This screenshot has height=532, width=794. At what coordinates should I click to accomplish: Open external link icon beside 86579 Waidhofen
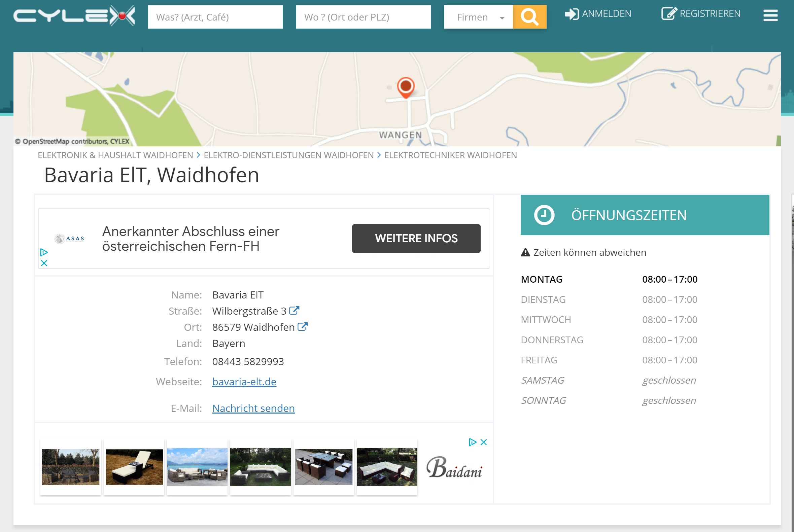click(302, 326)
